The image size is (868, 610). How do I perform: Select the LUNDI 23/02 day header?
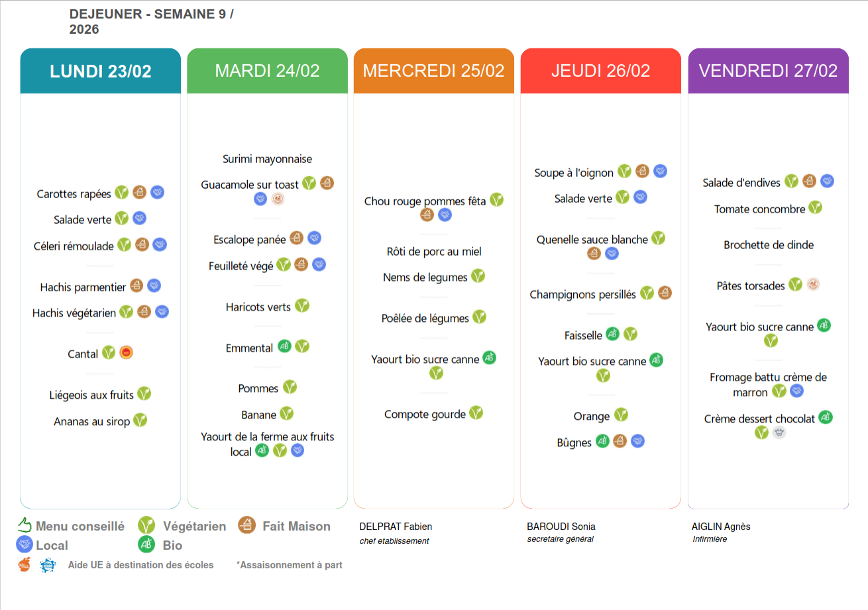[x=101, y=71]
